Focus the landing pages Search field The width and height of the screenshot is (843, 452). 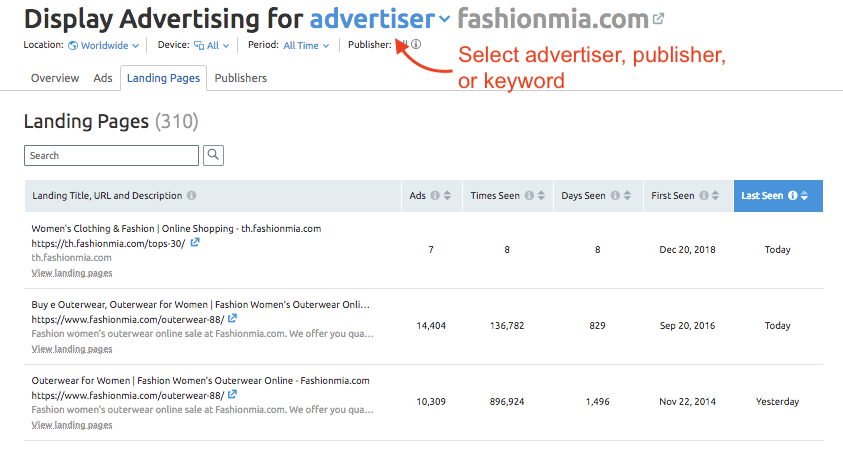click(111, 155)
